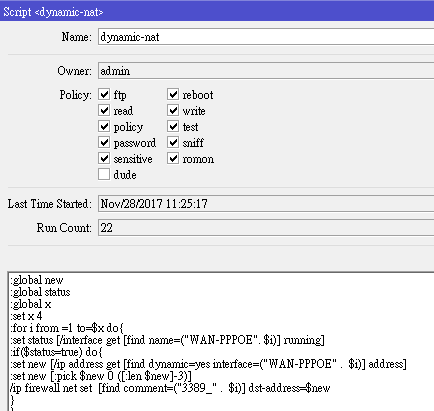The width and height of the screenshot is (434, 411).
Task: Click the Owner field showing admin
Action: click(266, 71)
